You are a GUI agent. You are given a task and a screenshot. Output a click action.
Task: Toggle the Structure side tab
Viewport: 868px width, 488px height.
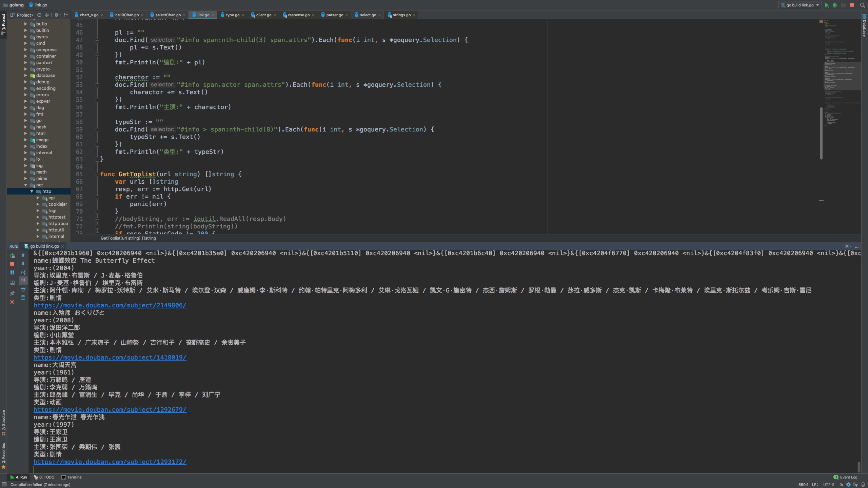[3, 423]
